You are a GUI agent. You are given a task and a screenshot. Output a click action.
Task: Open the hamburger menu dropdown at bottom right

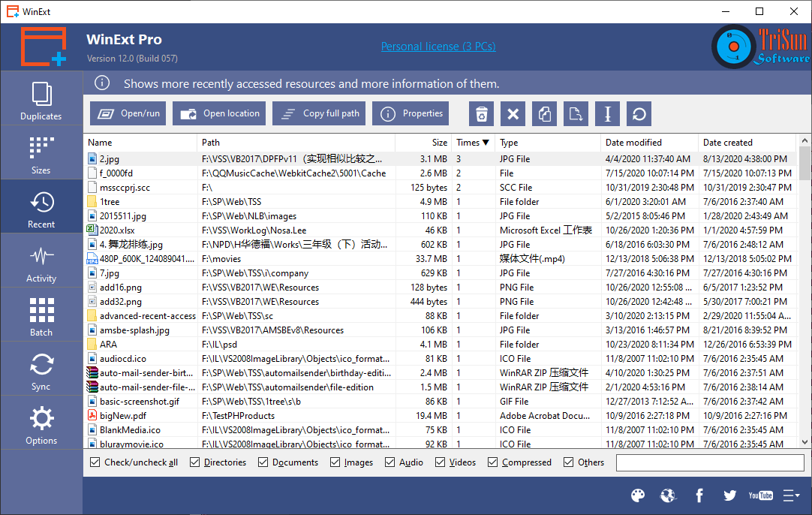[x=791, y=495]
